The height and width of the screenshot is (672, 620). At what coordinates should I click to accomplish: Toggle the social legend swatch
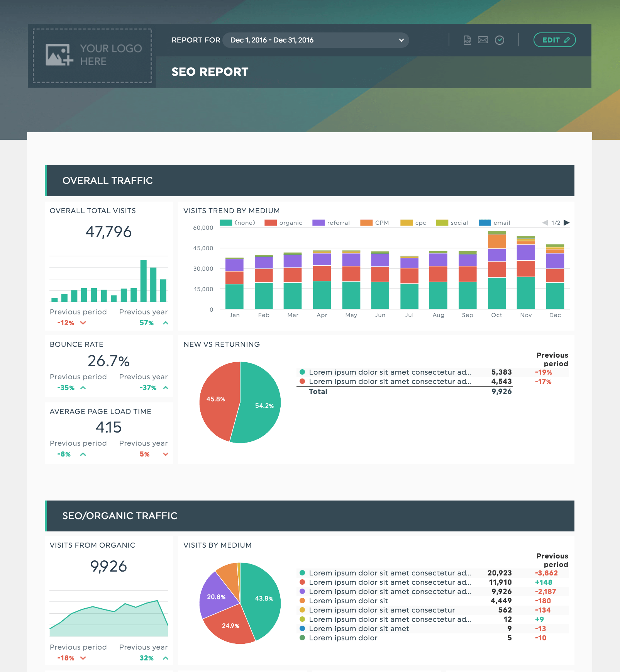[442, 222]
